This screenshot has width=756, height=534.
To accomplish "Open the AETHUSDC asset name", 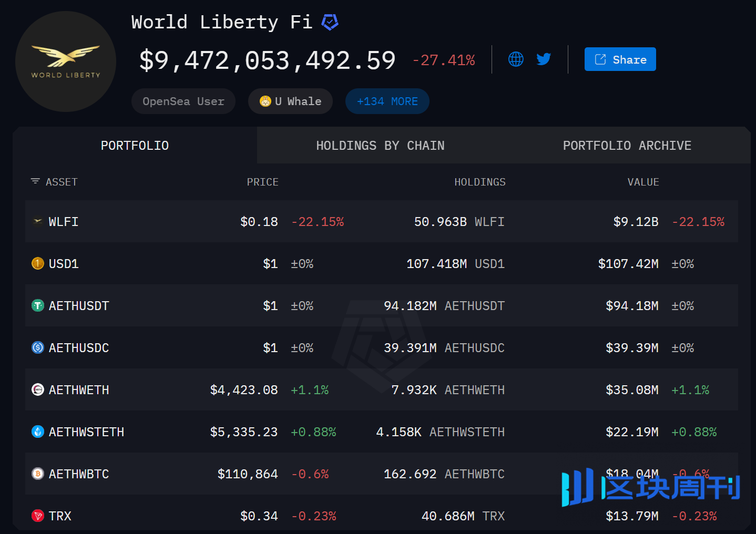I will (79, 348).
